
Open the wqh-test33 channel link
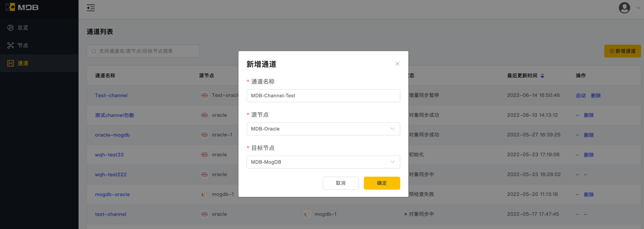(109, 155)
